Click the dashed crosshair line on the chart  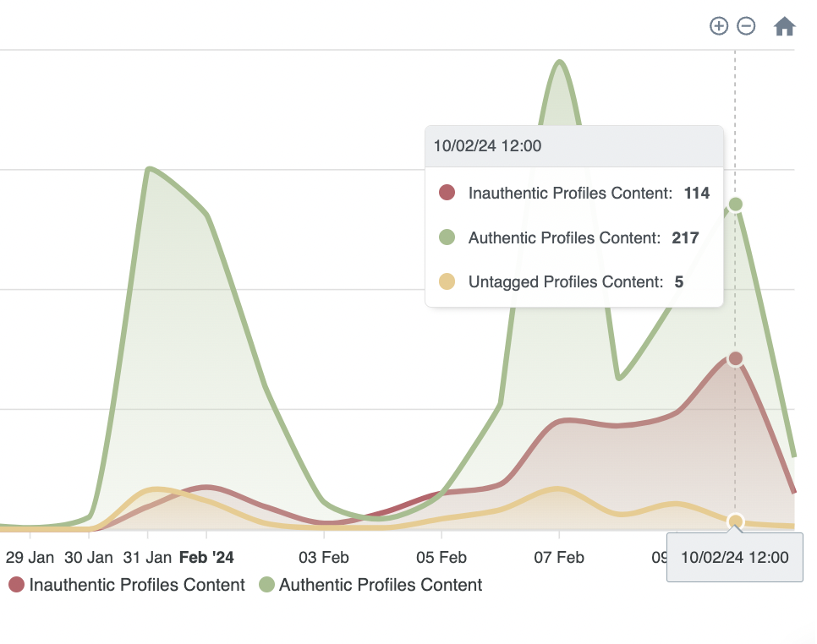coord(735,439)
